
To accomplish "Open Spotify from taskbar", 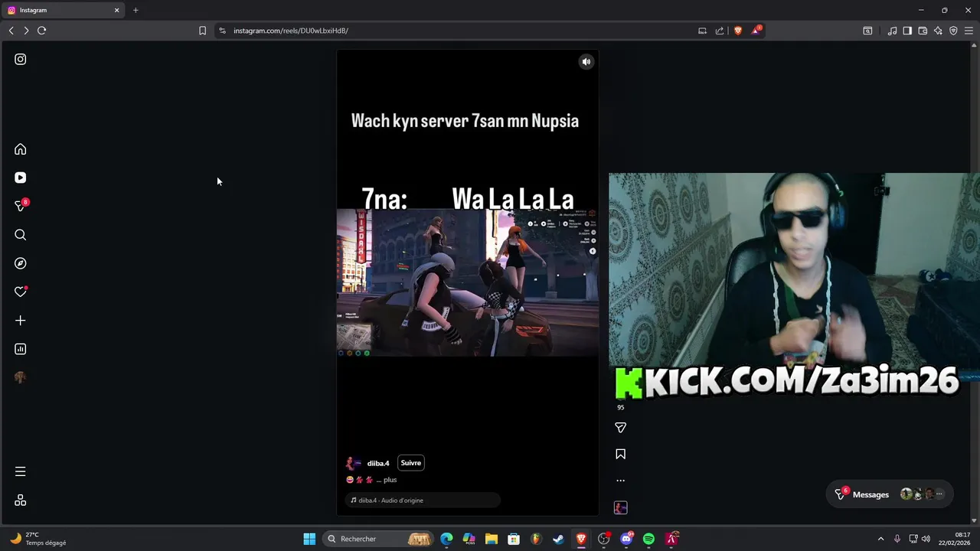I will tap(648, 539).
